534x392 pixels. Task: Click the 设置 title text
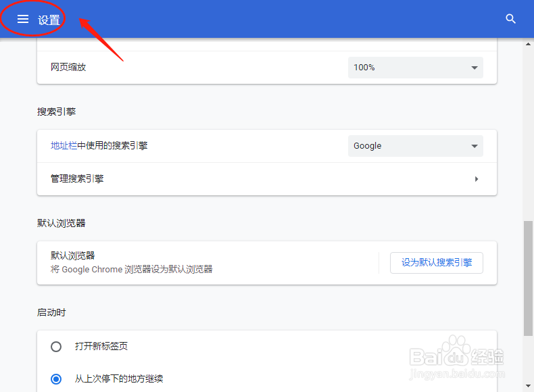pos(49,20)
